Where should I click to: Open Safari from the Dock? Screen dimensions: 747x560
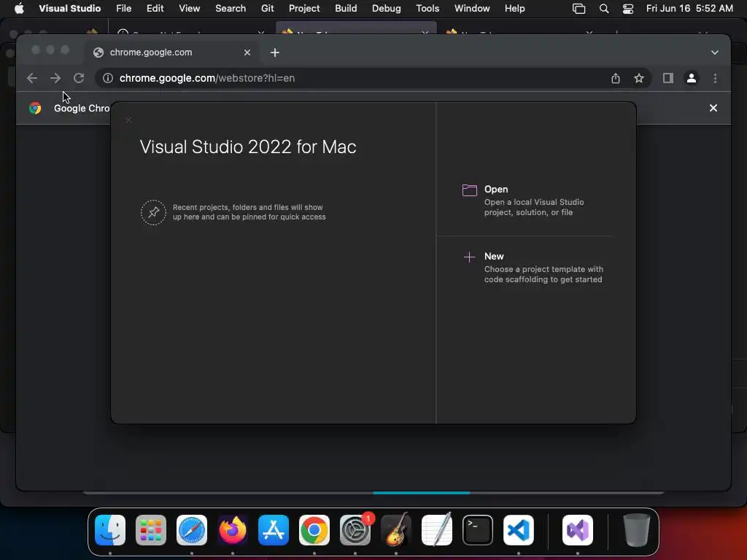(192, 530)
